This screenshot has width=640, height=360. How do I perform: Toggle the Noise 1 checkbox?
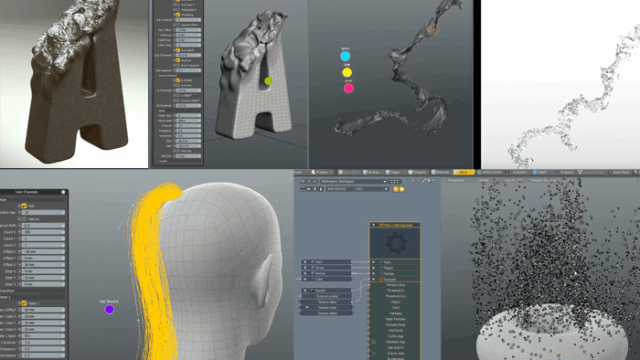tap(24, 303)
